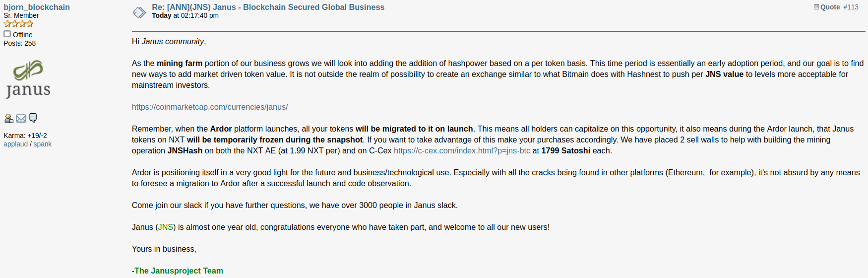Click the Janus avatar image
Viewport: 868px width, 278px height.
click(x=28, y=79)
